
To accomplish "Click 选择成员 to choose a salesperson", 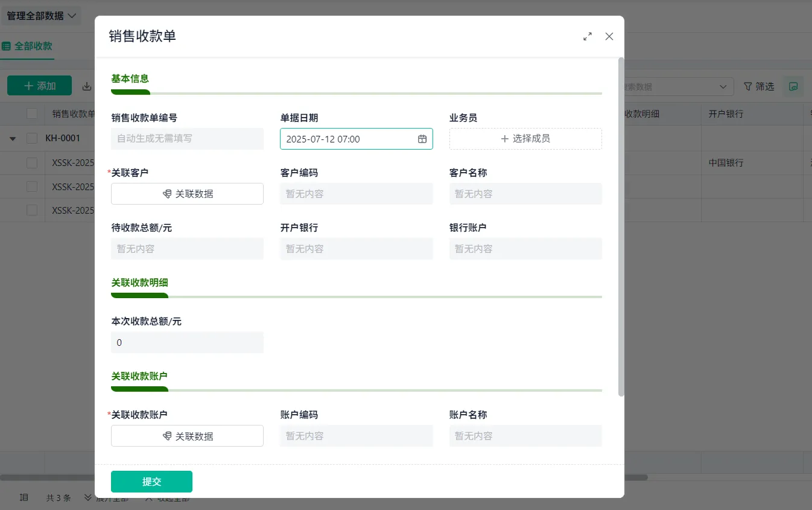I will click(525, 139).
